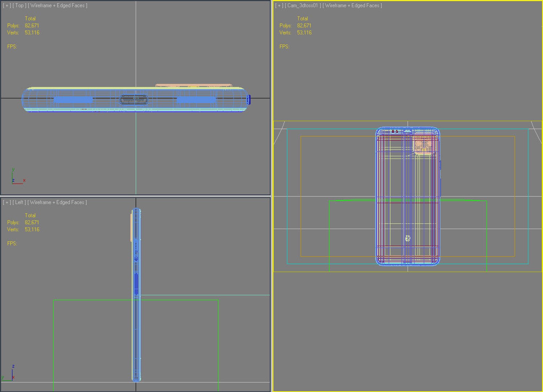
Task: Open the Top viewport's Wireframe + Edged Faces menu
Action: pyautogui.click(x=58, y=5)
